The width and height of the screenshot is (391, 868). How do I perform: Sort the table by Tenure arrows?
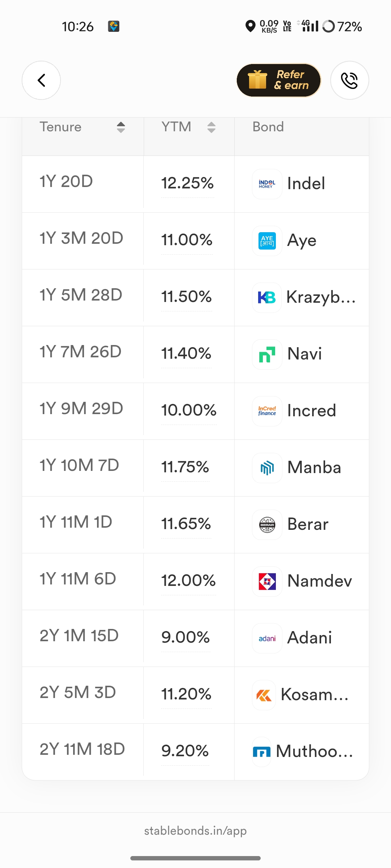pos(121,127)
